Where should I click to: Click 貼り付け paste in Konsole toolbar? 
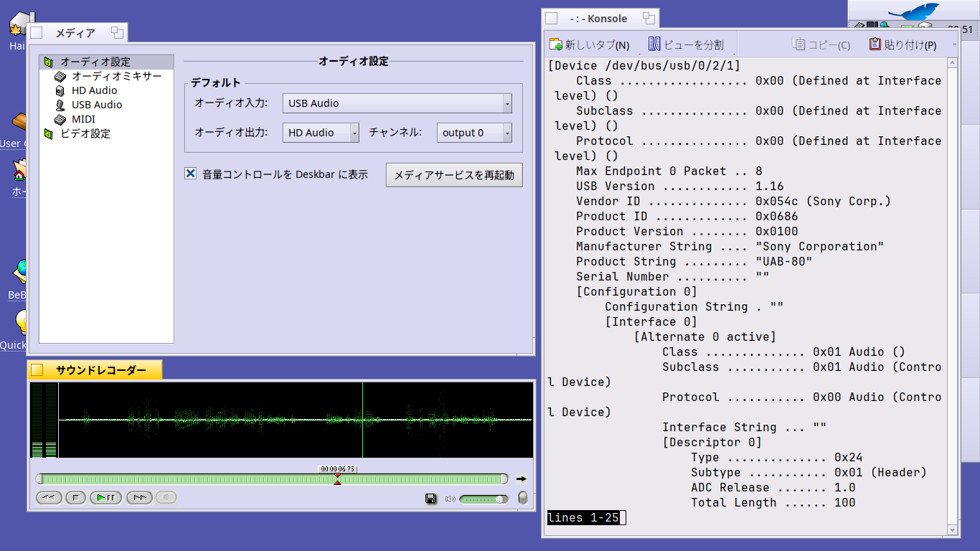click(x=903, y=44)
